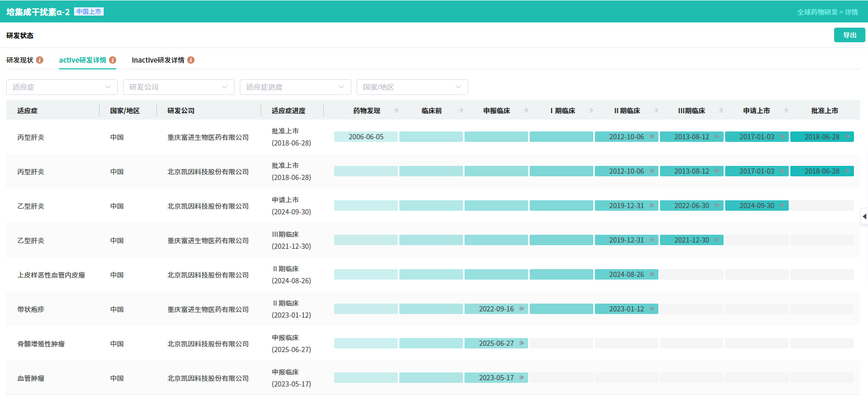Click the 2022-09-16 申报临床 milestone bar
Image resolution: width=868 pixels, height=398 pixels.
coord(496,309)
